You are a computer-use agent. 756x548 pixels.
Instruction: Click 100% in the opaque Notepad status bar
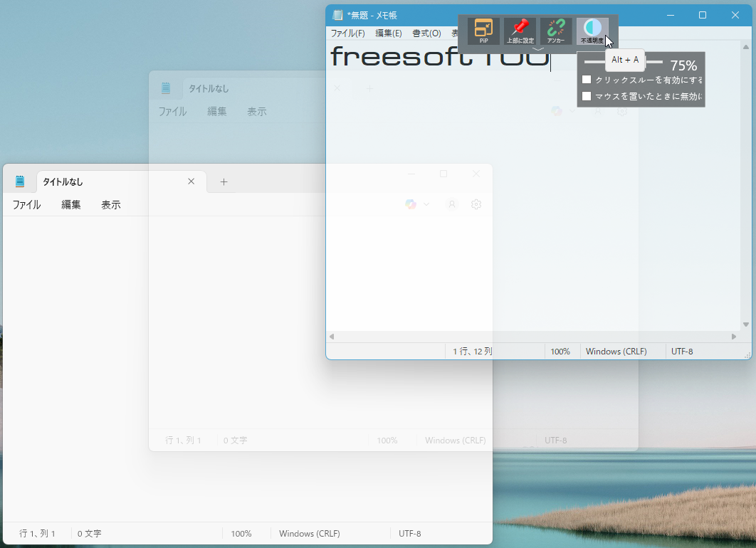coord(241,534)
